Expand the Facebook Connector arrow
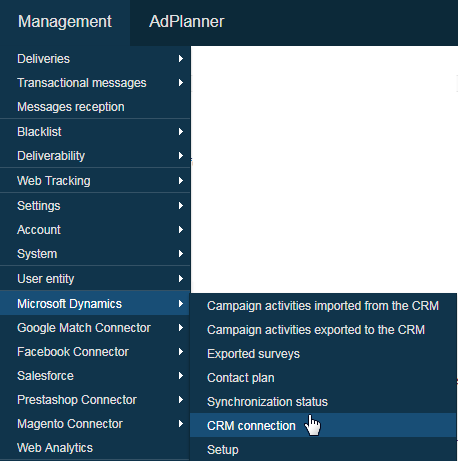Image resolution: width=458 pixels, height=461 pixels. (x=180, y=352)
